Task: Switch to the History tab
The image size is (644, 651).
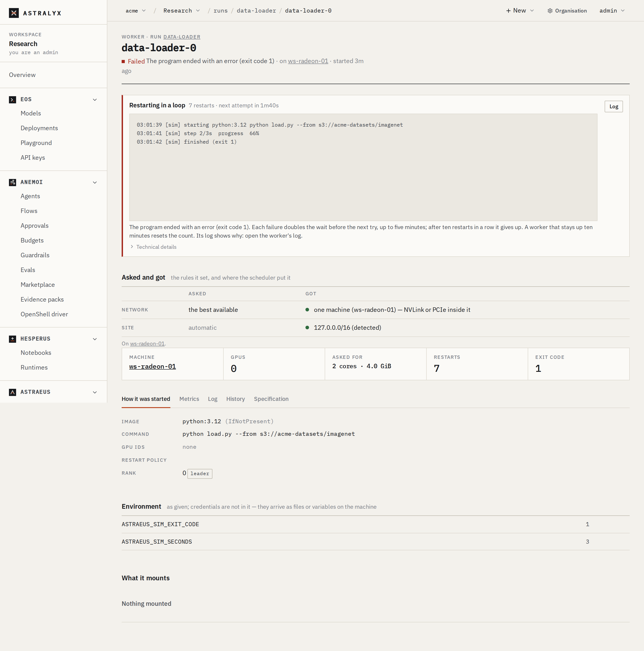Action: 235,399
